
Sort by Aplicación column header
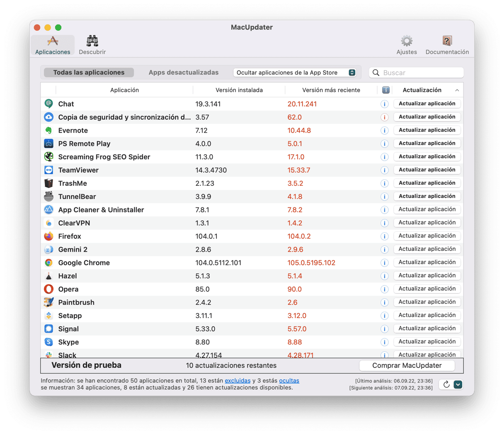[x=124, y=90]
